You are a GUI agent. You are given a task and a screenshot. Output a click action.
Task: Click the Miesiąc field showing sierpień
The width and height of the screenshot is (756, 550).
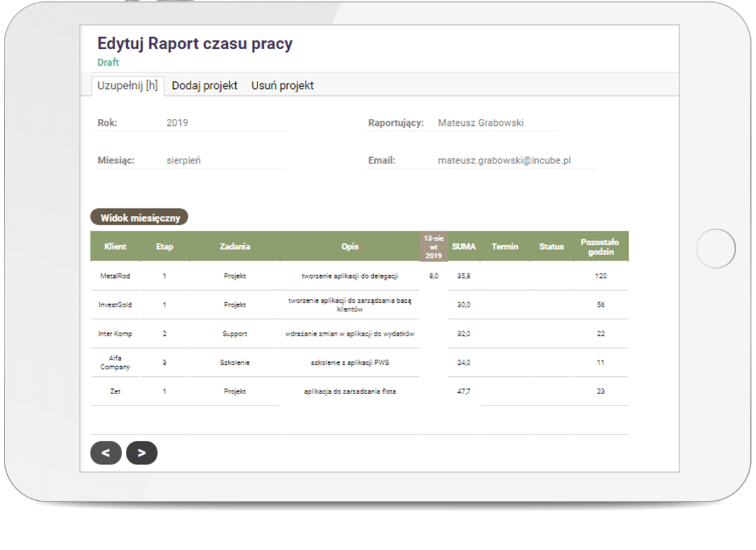(x=183, y=160)
